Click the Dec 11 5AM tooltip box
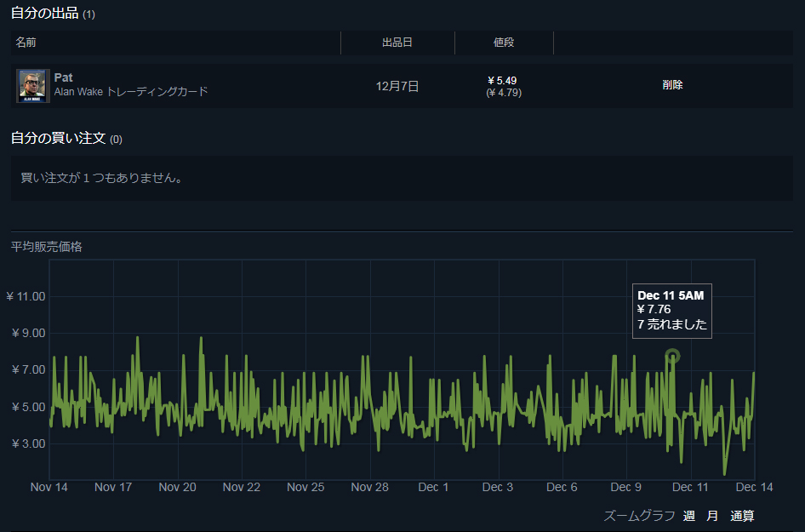The width and height of the screenshot is (805, 532). pyautogui.click(x=672, y=312)
